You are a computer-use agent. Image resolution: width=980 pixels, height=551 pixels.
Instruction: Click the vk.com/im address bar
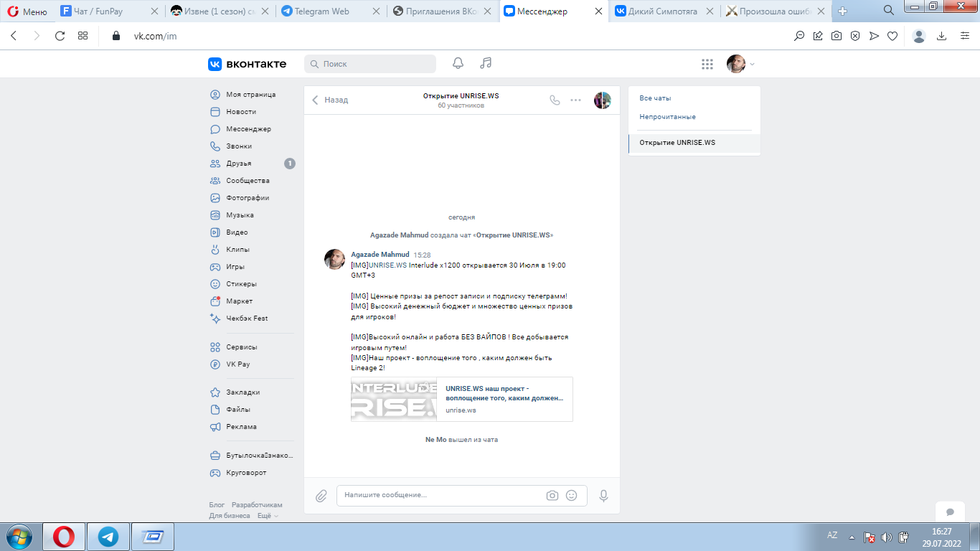(155, 36)
